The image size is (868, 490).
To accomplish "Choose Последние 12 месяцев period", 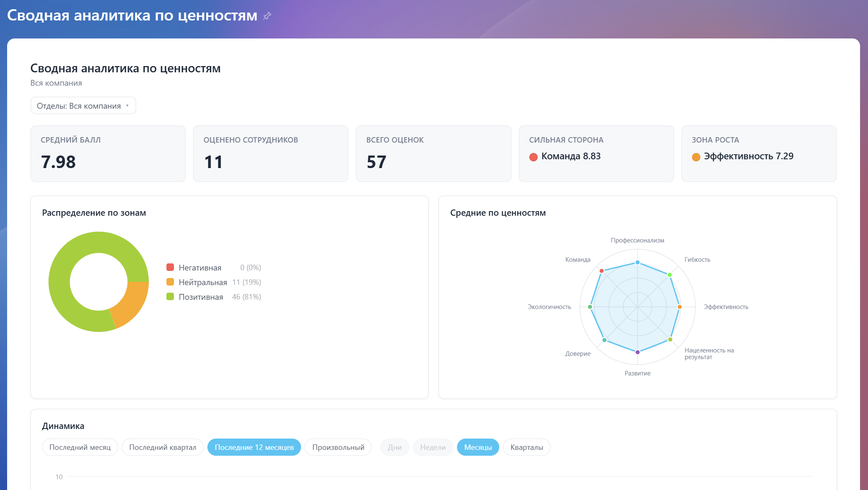I will [x=254, y=447].
